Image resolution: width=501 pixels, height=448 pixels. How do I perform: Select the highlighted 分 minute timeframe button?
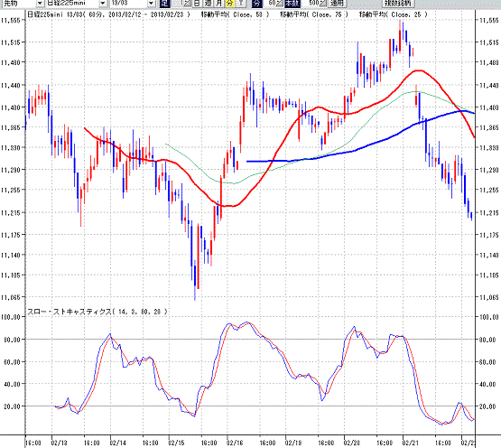point(229,4)
